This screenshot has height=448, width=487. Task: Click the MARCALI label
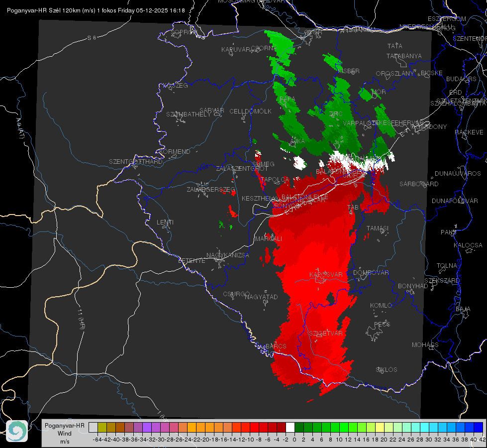click(x=269, y=239)
